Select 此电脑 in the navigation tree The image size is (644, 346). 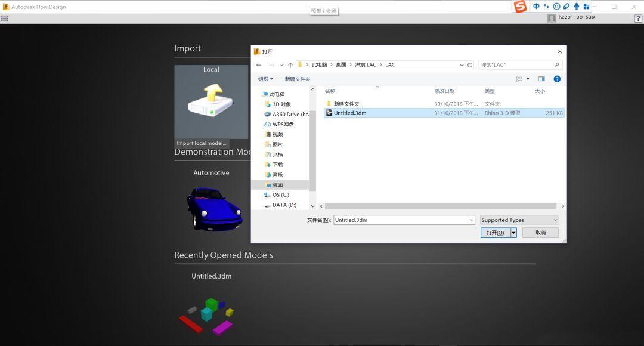(277, 94)
